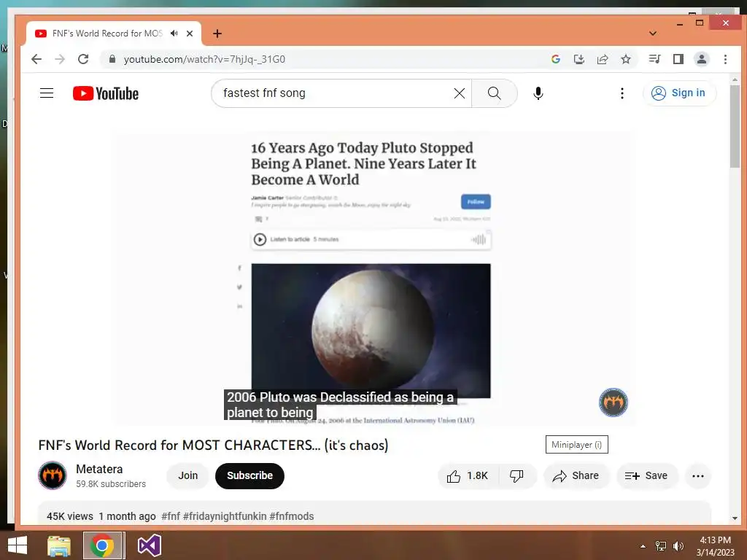Viewport: 747px width, 560px height.
Task: Install app via download icon in address bar
Action: (x=578, y=59)
